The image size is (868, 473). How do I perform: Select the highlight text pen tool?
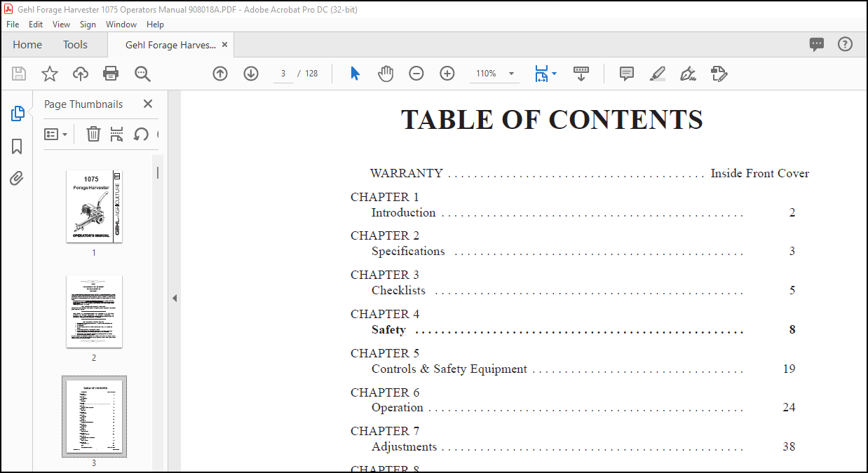pyautogui.click(x=657, y=74)
